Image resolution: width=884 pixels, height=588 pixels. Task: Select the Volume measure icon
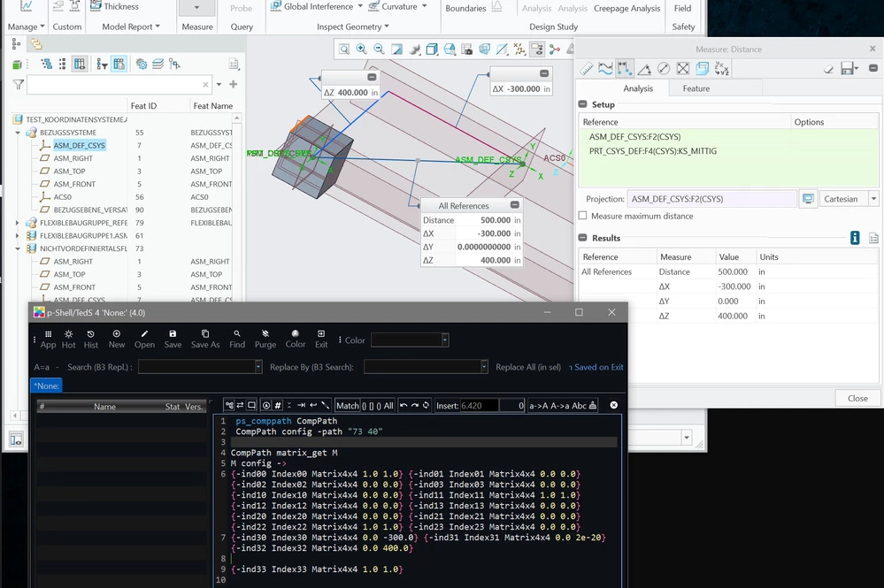pyautogui.click(x=702, y=69)
